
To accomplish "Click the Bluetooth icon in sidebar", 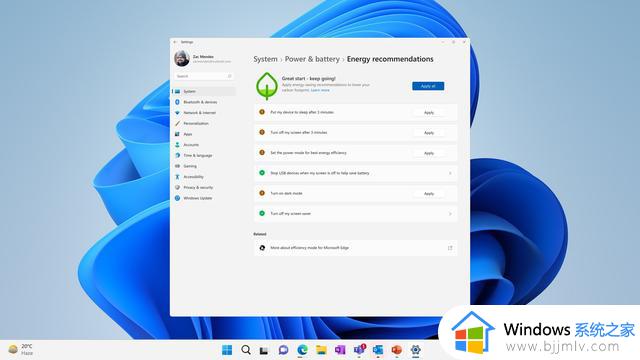I will 178,102.
